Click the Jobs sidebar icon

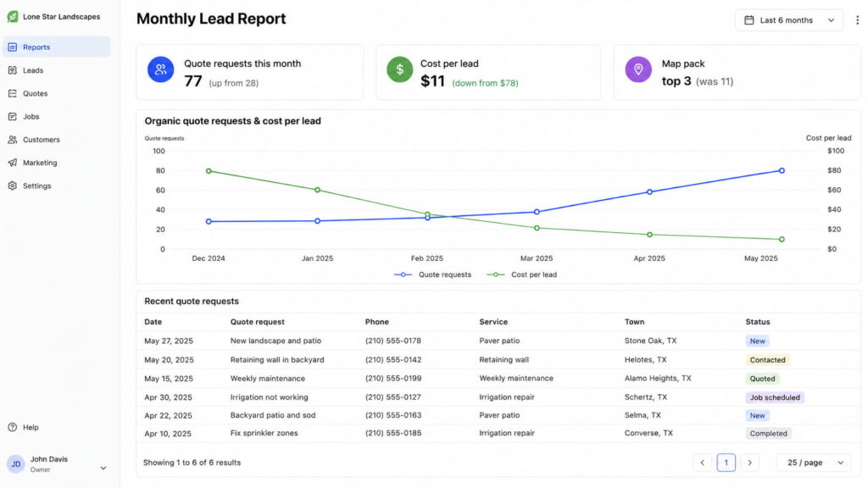(12, 117)
